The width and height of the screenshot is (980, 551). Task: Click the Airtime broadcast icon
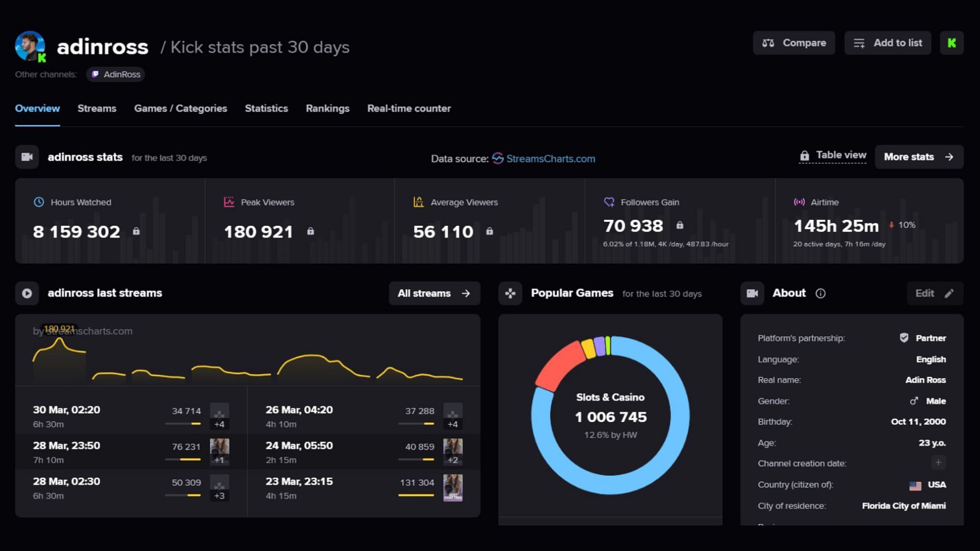(799, 202)
